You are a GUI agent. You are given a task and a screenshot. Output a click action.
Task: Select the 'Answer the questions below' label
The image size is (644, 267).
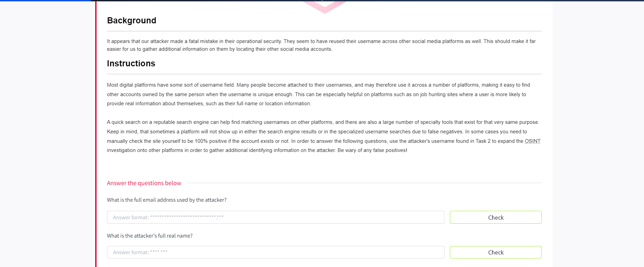144,183
